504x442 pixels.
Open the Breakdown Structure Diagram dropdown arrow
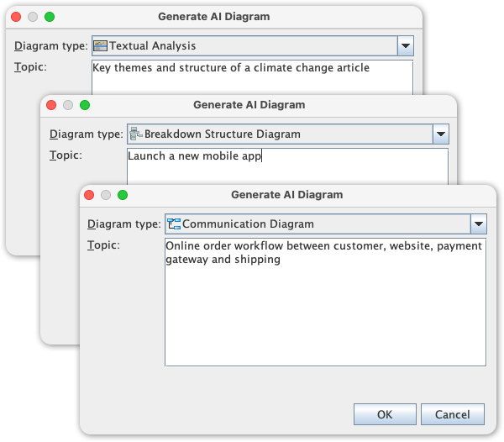coord(440,134)
